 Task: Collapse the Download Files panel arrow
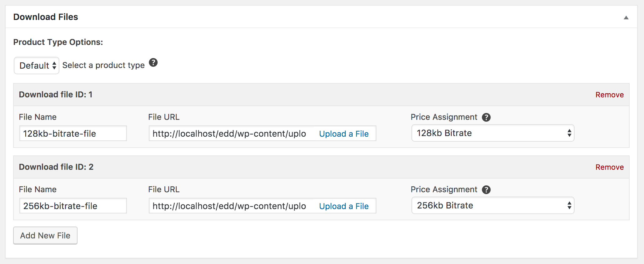click(626, 17)
